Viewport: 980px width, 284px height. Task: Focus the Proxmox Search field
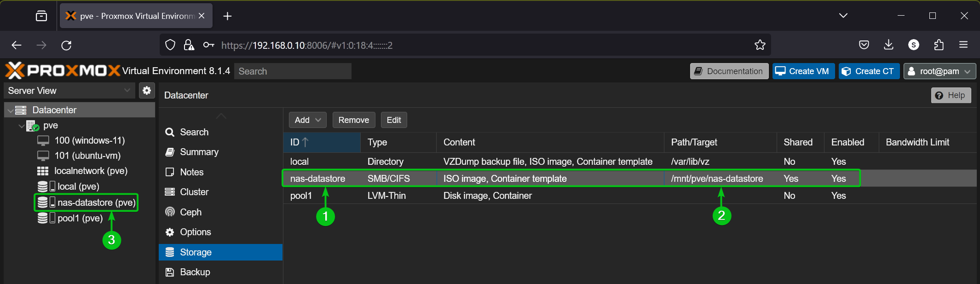[x=293, y=71]
